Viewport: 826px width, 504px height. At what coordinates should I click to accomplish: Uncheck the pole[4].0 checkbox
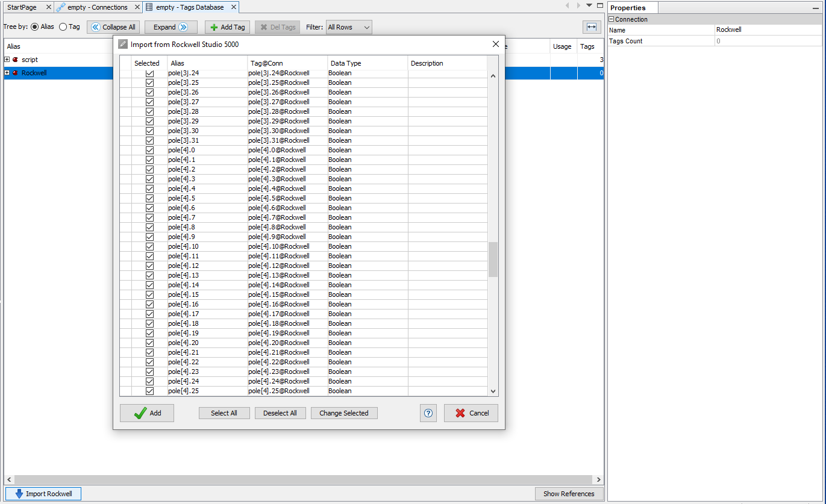[x=150, y=150]
